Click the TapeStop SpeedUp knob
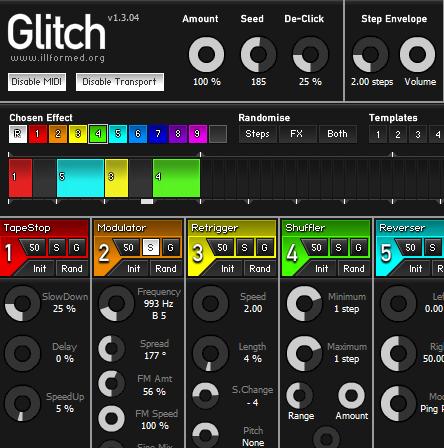This screenshot has height=448, width=444. pyautogui.click(x=22, y=403)
